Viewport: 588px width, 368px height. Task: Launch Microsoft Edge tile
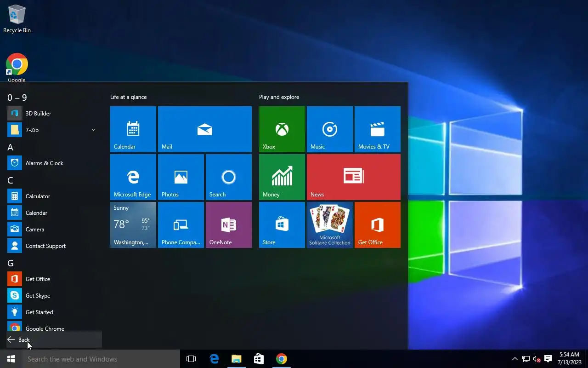tap(133, 177)
